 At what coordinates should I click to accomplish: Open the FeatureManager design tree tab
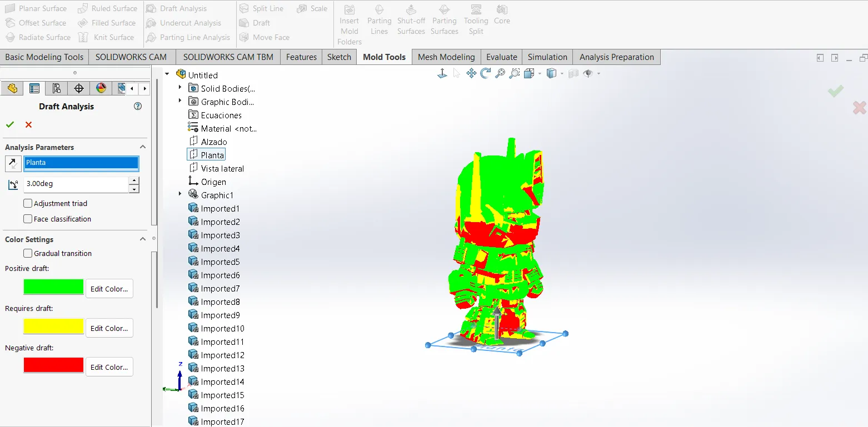coord(12,88)
